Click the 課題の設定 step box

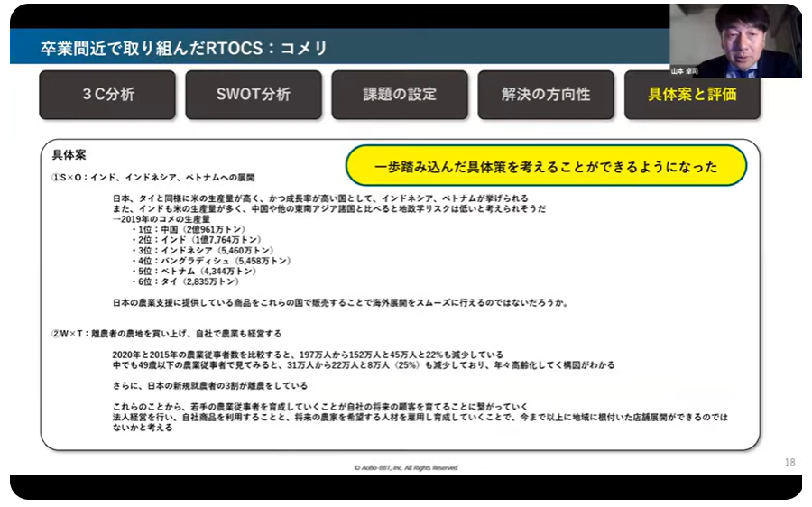(400, 94)
